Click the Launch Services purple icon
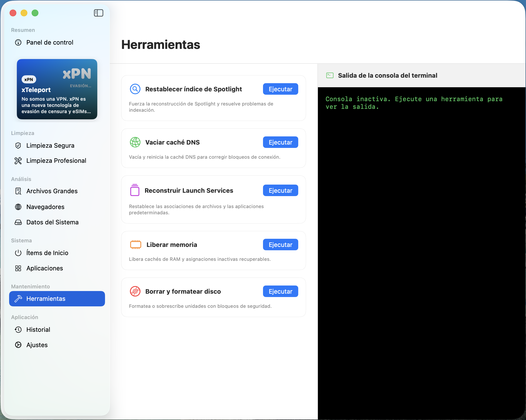Screen dimensions: 526x420 [135, 190]
